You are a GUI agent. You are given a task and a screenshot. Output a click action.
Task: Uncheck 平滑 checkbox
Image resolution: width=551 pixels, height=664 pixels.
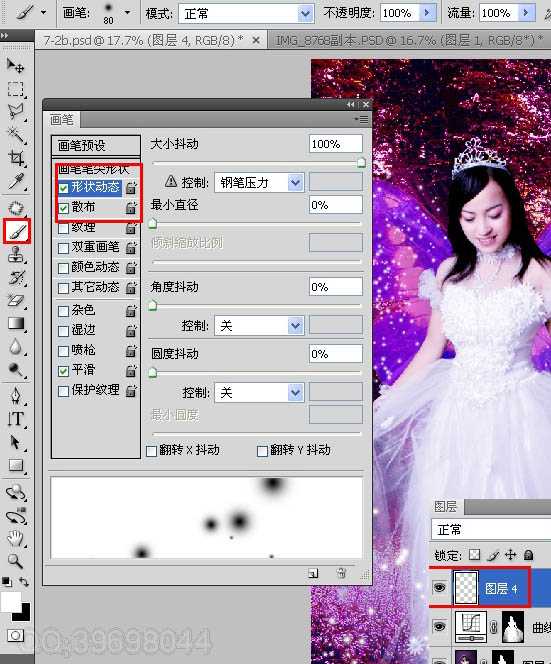[64, 371]
